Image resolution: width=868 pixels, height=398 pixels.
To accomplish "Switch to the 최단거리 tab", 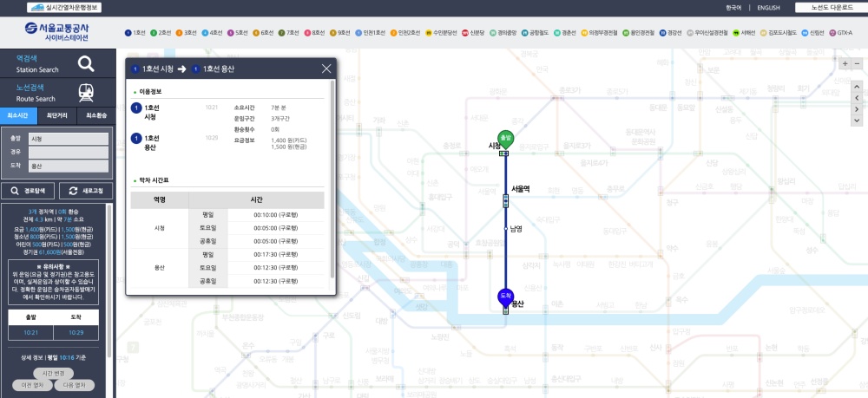I will click(57, 116).
